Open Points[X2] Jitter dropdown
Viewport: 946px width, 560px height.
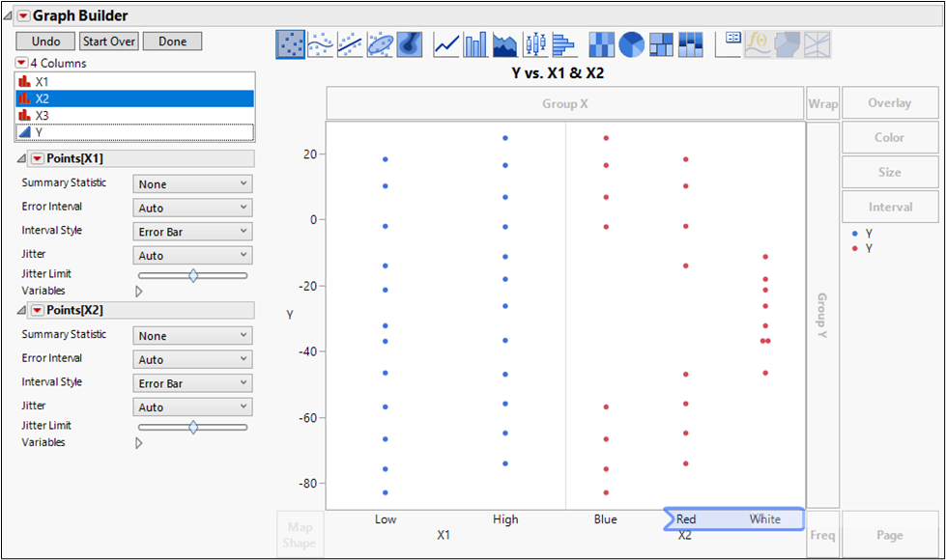tap(192, 407)
